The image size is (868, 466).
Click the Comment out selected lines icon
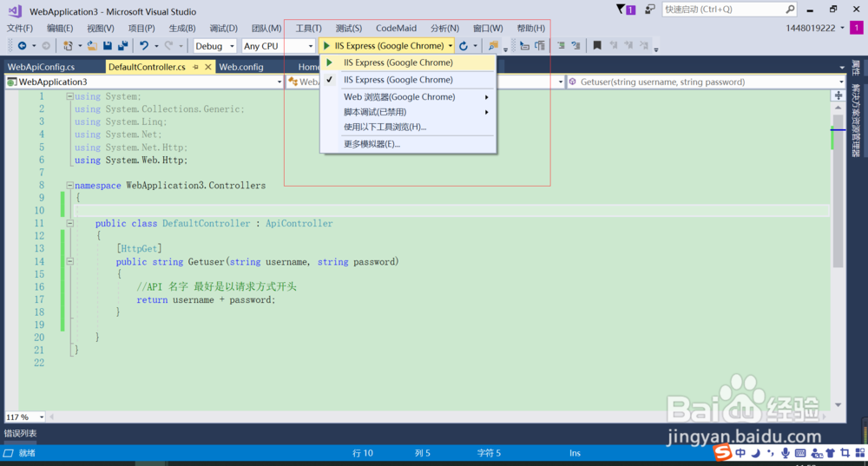click(561, 46)
